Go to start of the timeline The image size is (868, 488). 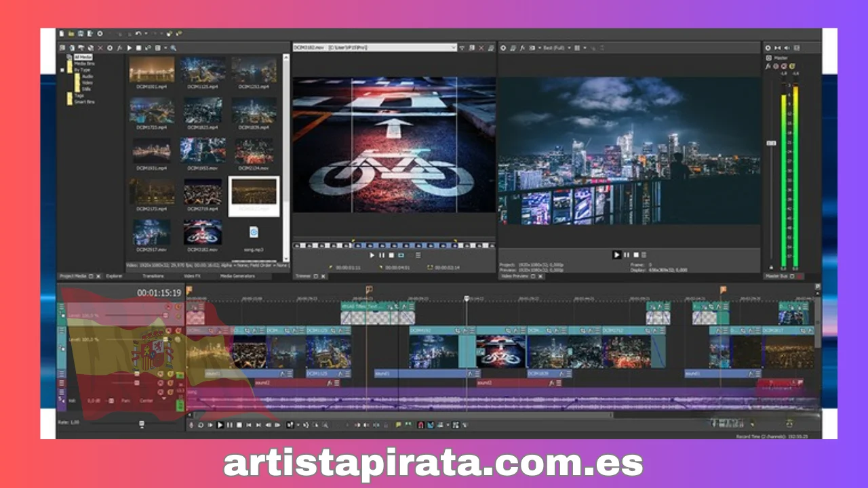click(249, 425)
